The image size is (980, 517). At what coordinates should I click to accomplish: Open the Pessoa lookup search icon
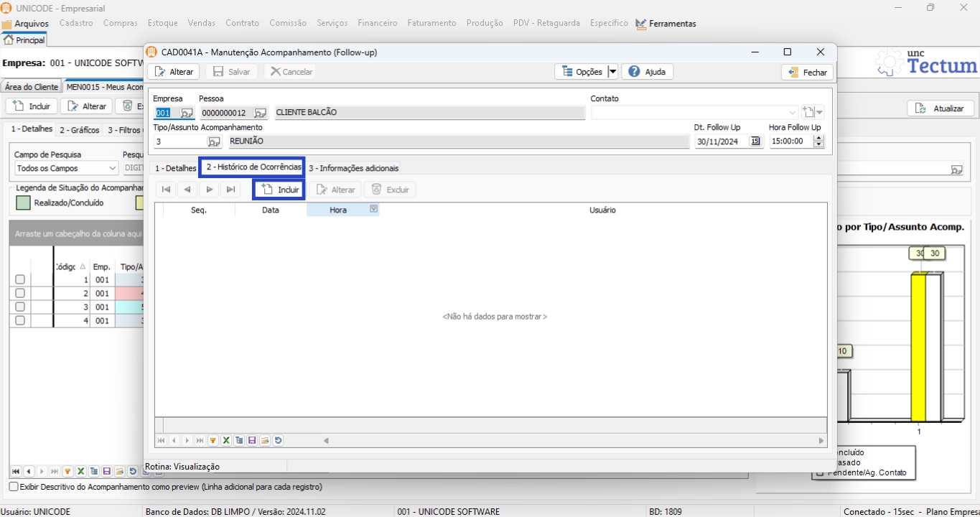pyautogui.click(x=260, y=113)
